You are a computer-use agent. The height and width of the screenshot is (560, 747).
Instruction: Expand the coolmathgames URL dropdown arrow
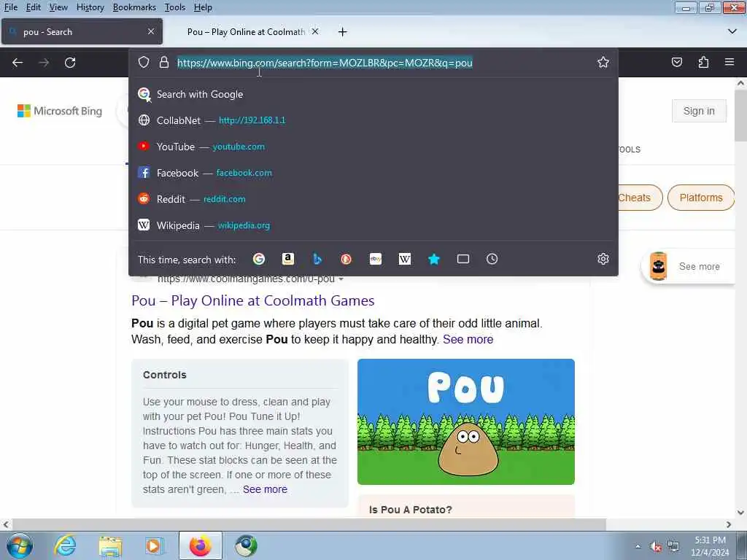point(341,279)
